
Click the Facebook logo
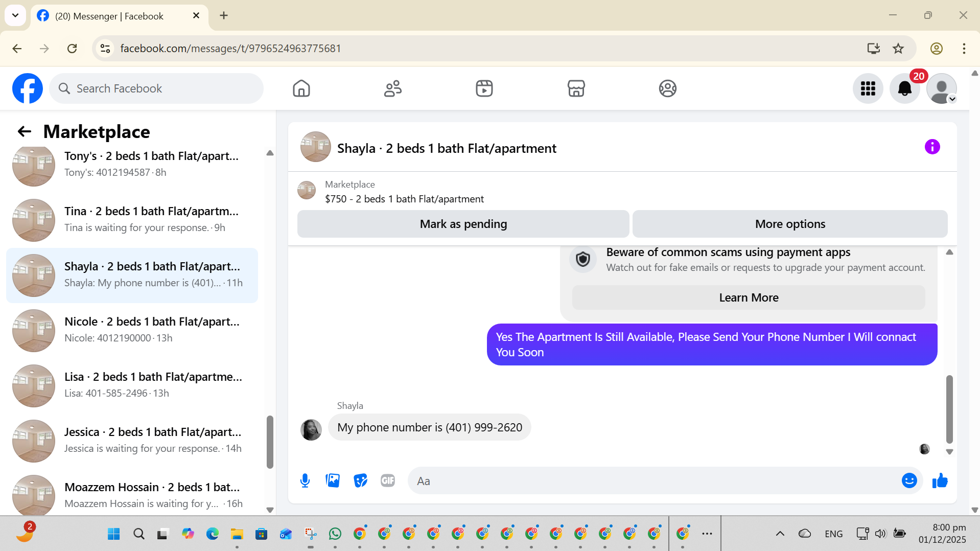tap(28, 88)
